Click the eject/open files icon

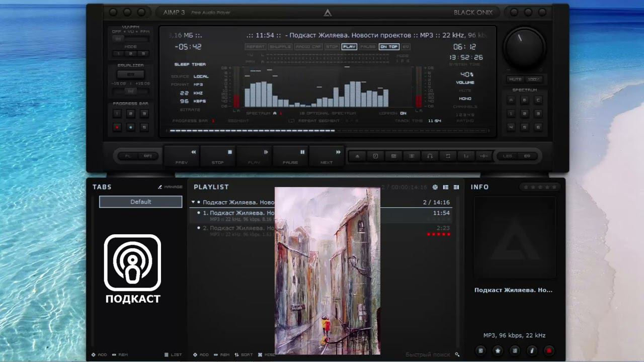click(x=357, y=156)
